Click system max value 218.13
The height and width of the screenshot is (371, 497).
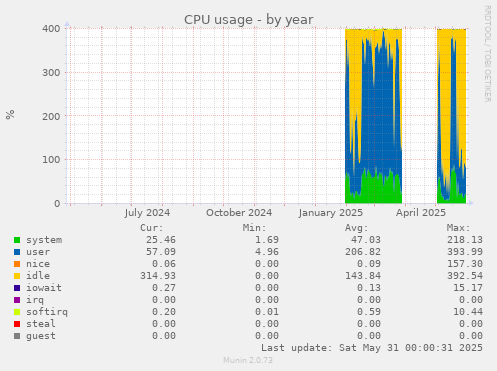(x=465, y=240)
